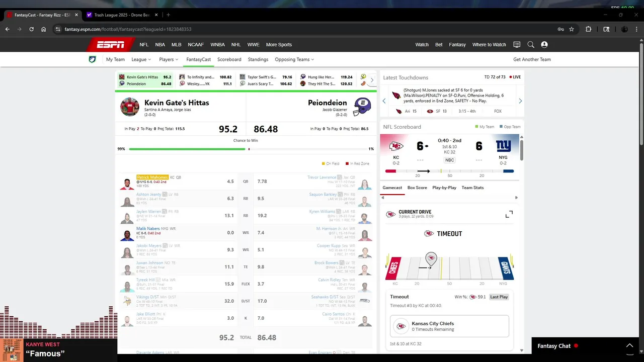Open a new browser tab

[x=168, y=15]
